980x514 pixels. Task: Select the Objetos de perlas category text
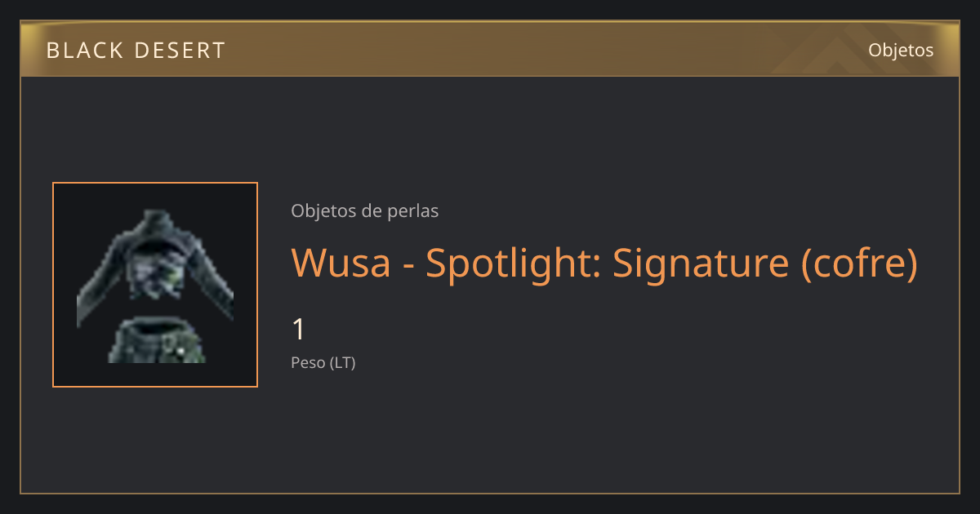point(364,210)
